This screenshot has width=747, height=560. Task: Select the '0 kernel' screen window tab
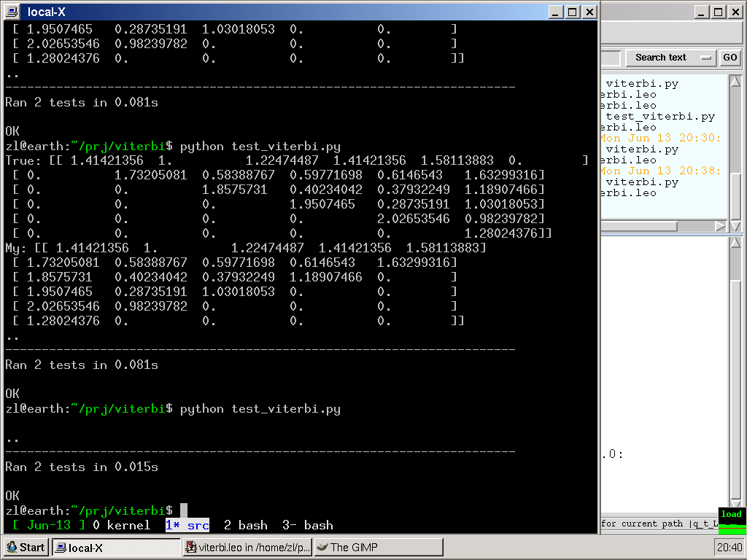(122, 525)
